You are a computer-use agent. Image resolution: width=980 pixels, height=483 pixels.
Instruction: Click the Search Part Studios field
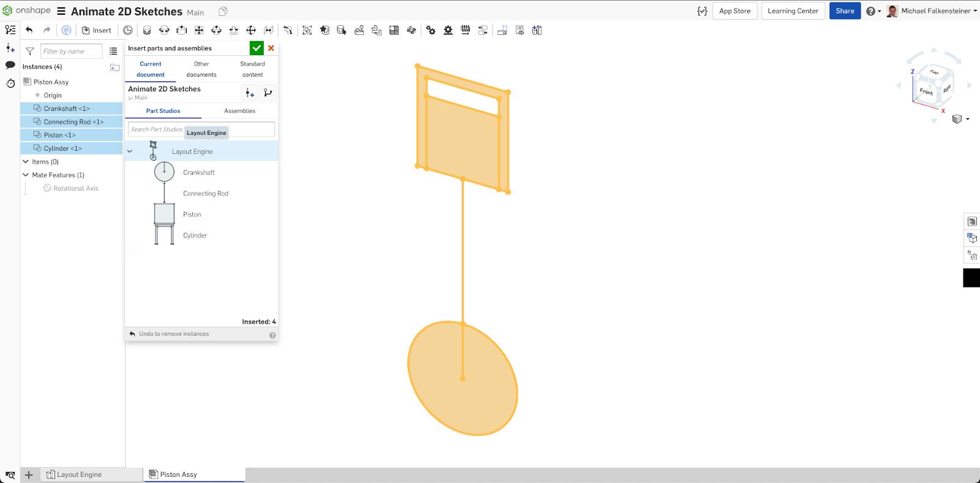156,129
